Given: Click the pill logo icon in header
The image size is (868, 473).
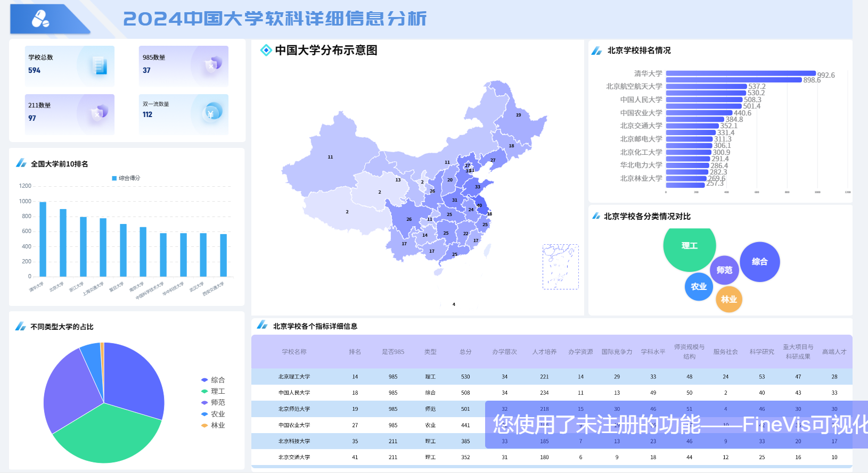Looking at the screenshot, I should click(40, 19).
